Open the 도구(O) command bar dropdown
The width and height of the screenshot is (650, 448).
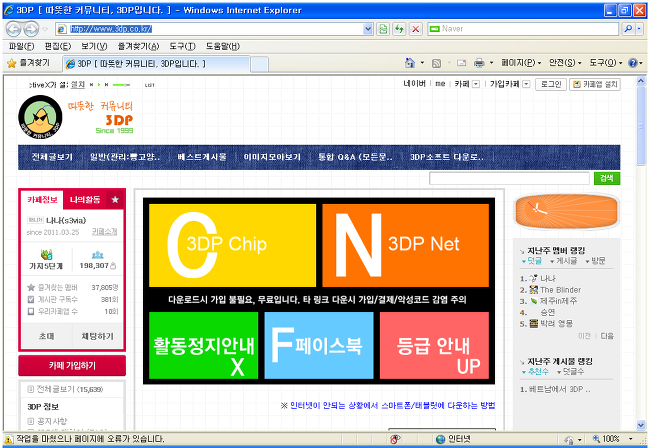click(x=606, y=63)
